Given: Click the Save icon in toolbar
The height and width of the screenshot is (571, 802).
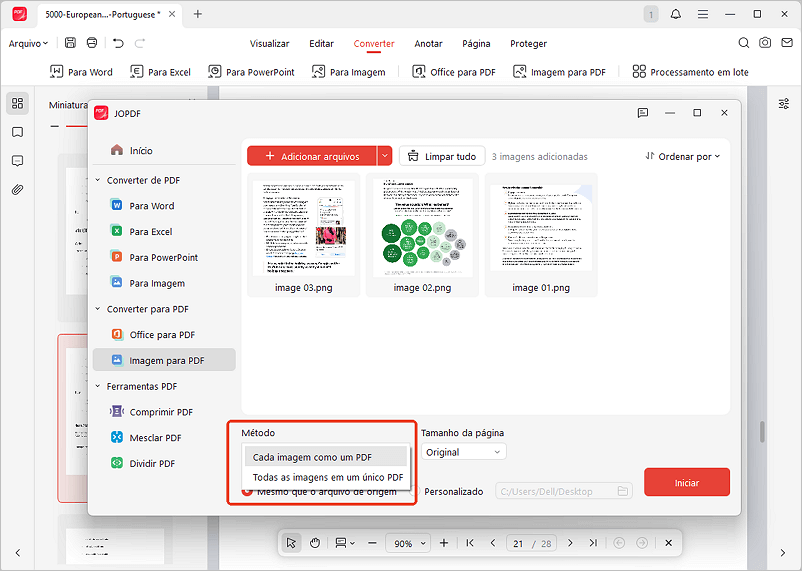Looking at the screenshot, I should [x=70, y=43].
